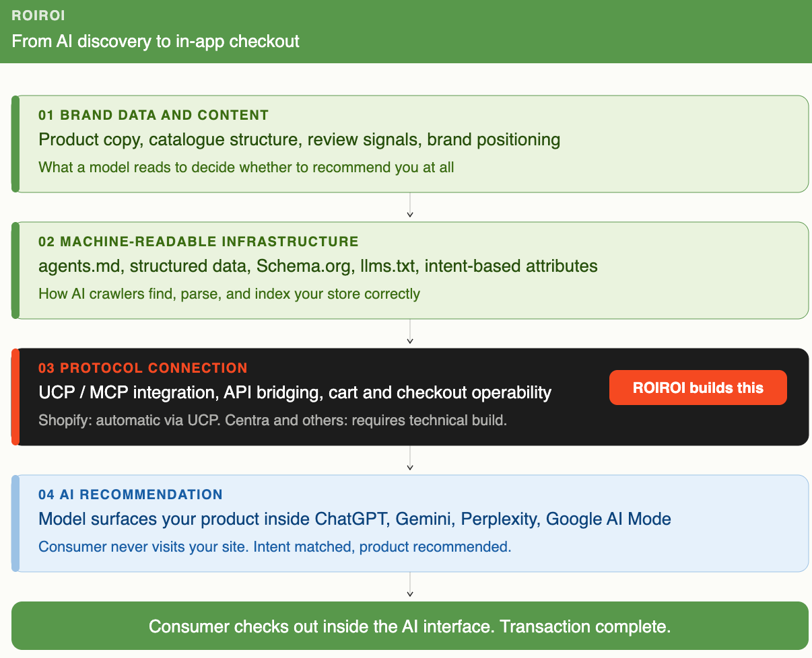Image resolution: width=812 pixels, height=658 pixels.
Task: Click the arrow between steps 03 and 04
Action: click(x=410, y=460)
